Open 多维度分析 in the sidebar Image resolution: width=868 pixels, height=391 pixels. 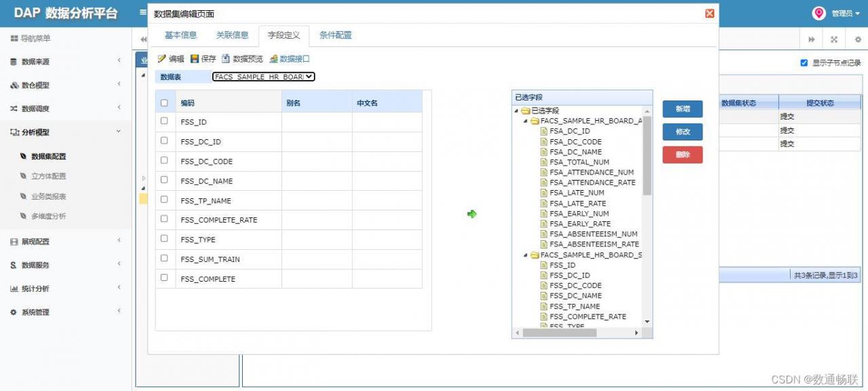[x=49, y=216]
